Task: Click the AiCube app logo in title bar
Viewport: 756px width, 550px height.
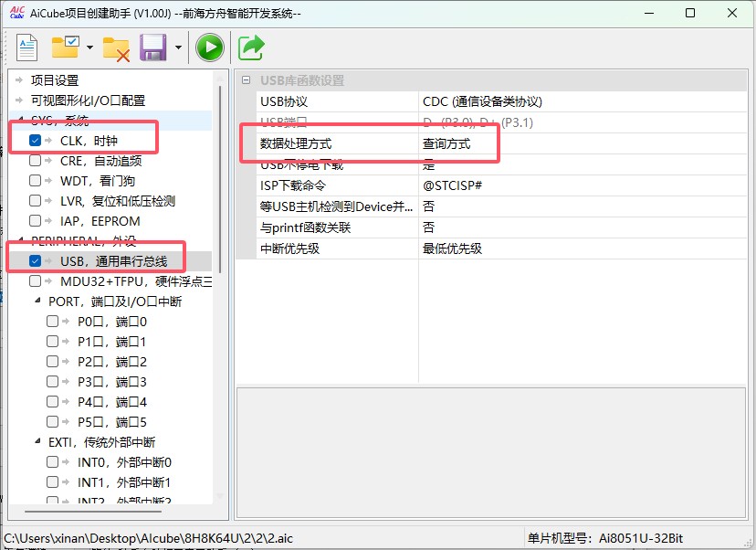Action: (x=16, y=13)
